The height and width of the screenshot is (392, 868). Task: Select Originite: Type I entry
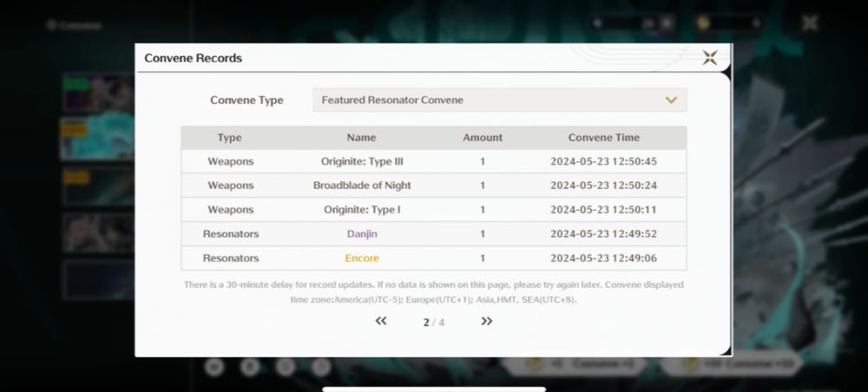pyautogui.click(x=362, y=210)
